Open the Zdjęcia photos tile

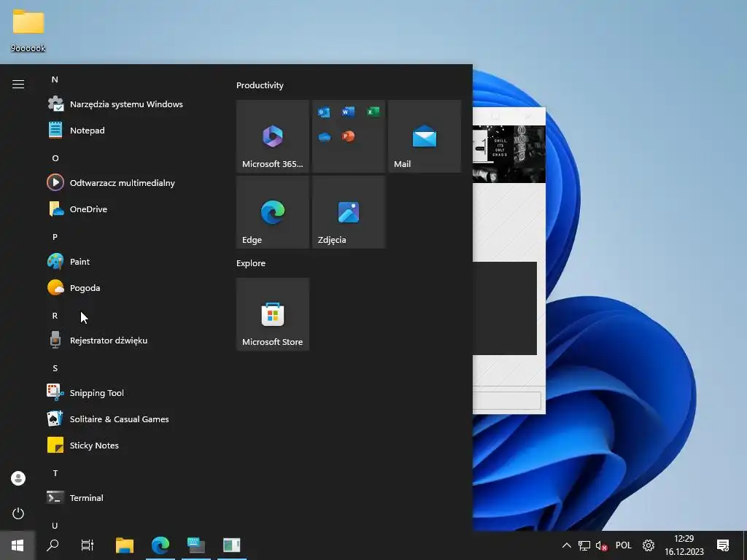pyautogui.click(x=349, y=212)
